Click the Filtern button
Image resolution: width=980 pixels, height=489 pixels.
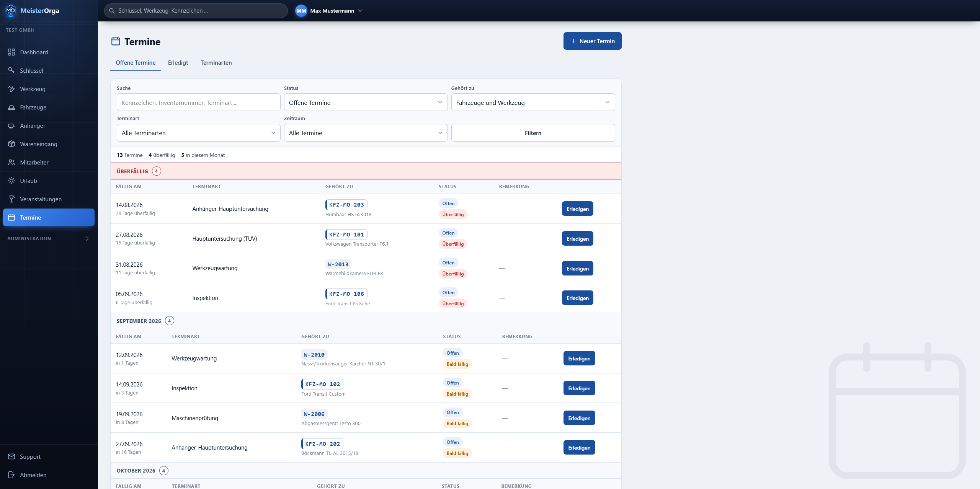coord(533,133)
